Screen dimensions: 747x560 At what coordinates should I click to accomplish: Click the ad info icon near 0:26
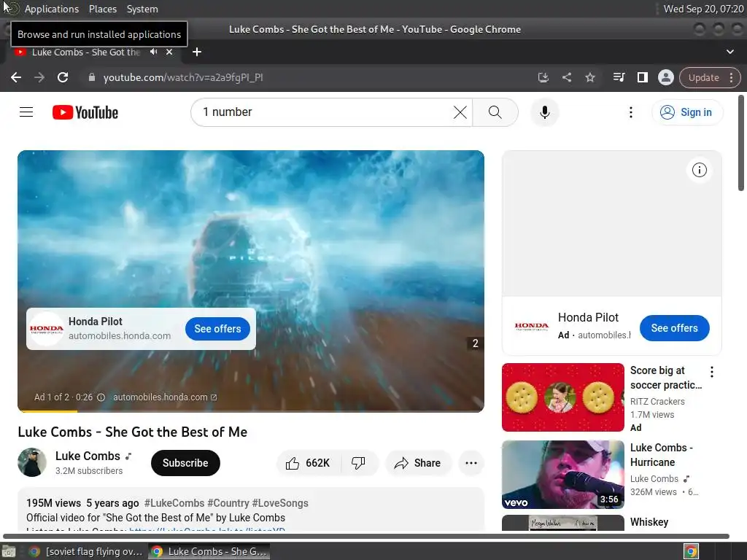point(101,397)
